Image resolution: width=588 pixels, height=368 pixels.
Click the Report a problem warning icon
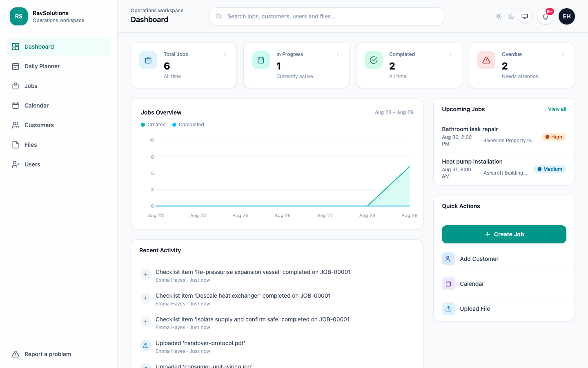pyautogui.click(x=16, y=354)
